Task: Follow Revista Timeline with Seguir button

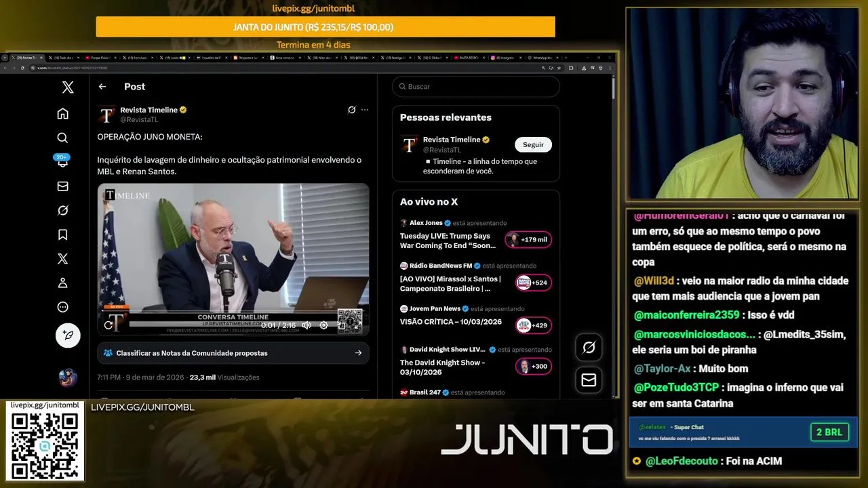Action: pyautogui.click(x=533, y=144)
